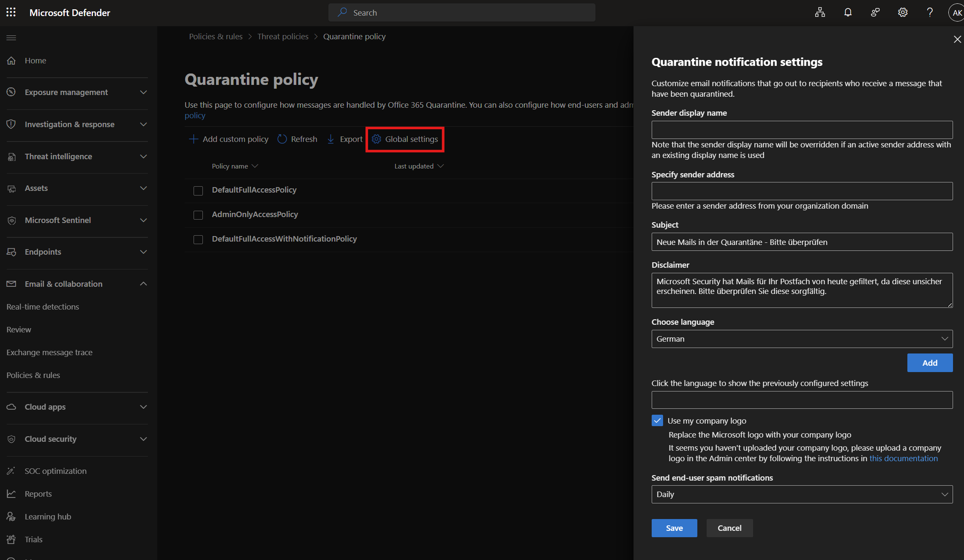This screenshot has height=560, width=964.
Task: Open the settings gear in header
Action: point(902,12)
